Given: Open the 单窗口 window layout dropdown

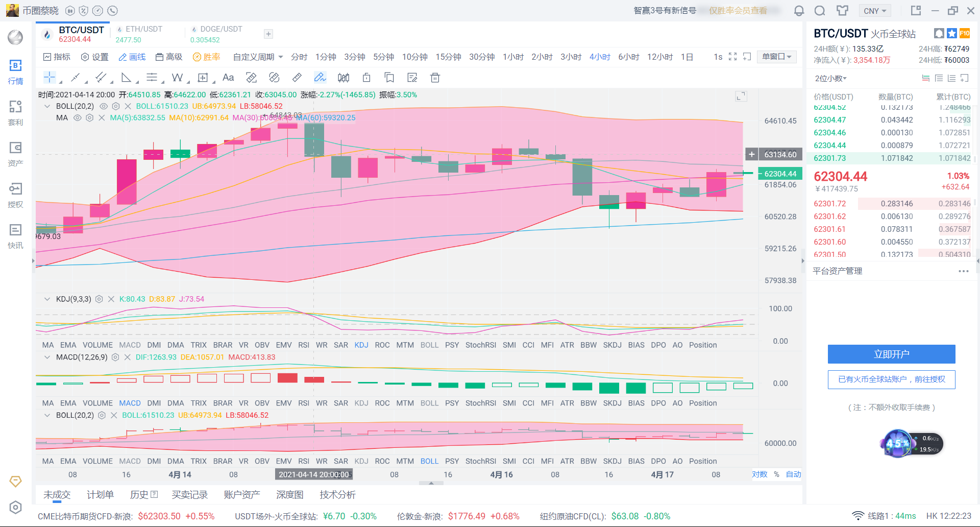Looking at the screenshot, I should click(777, 57).
